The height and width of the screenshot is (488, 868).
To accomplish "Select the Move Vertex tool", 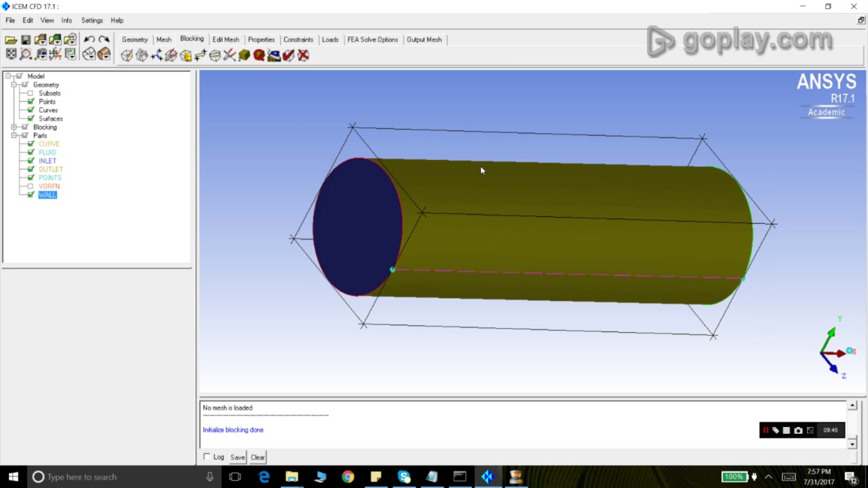I will coord(201,56).
